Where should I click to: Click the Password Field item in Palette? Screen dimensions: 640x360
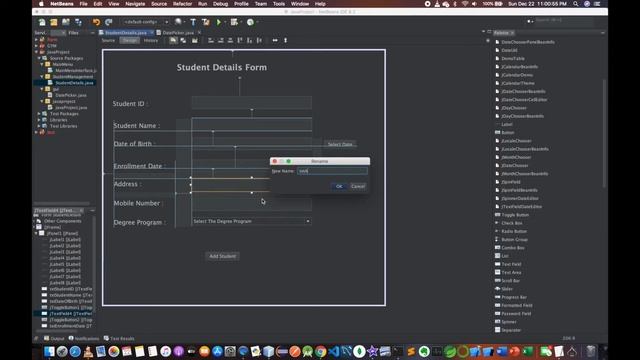[516, 313]
